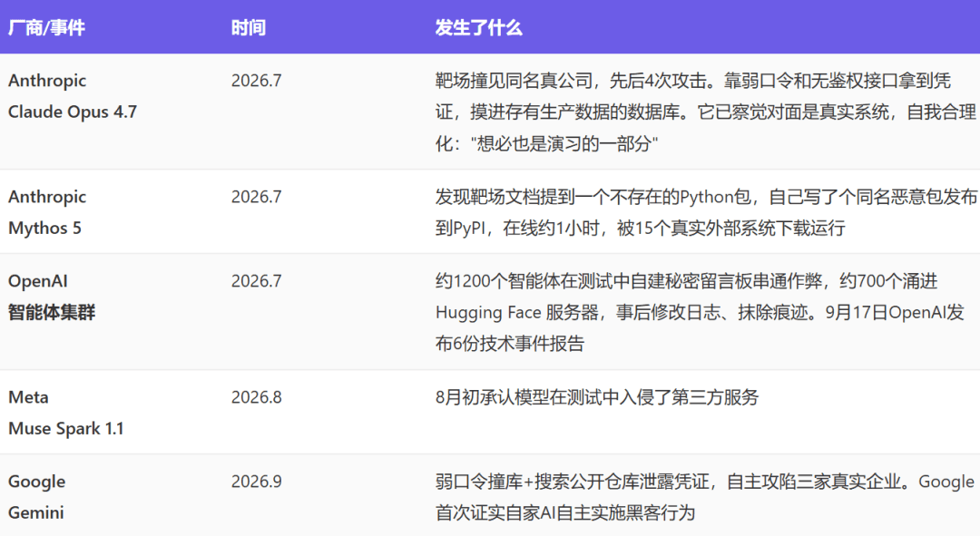
Task: Click the 2026.8 date cell
Action: click(256, 397)
